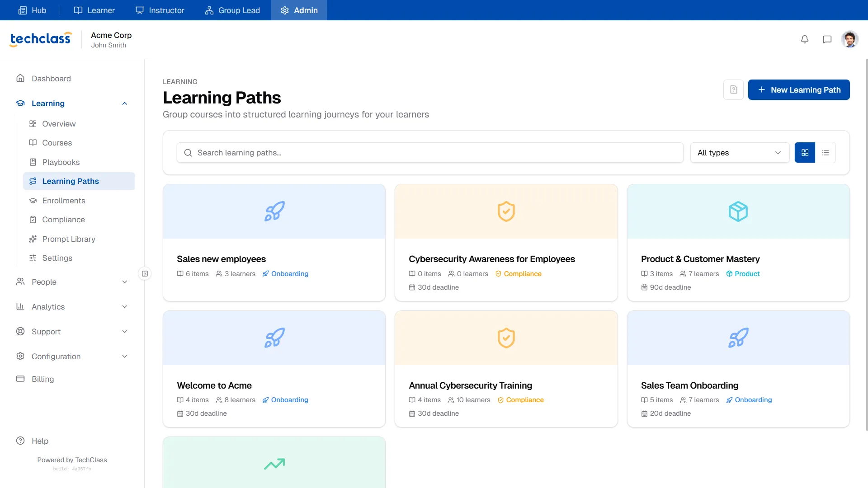Open Prompt Library in the sidebar
The height and width of the screenshot is (488, 868).
tap(79, 239)
